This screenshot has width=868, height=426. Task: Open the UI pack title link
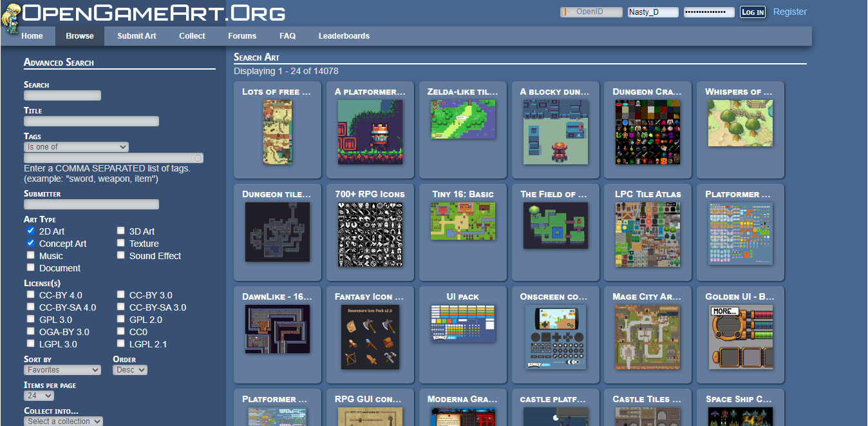point(463,296)
